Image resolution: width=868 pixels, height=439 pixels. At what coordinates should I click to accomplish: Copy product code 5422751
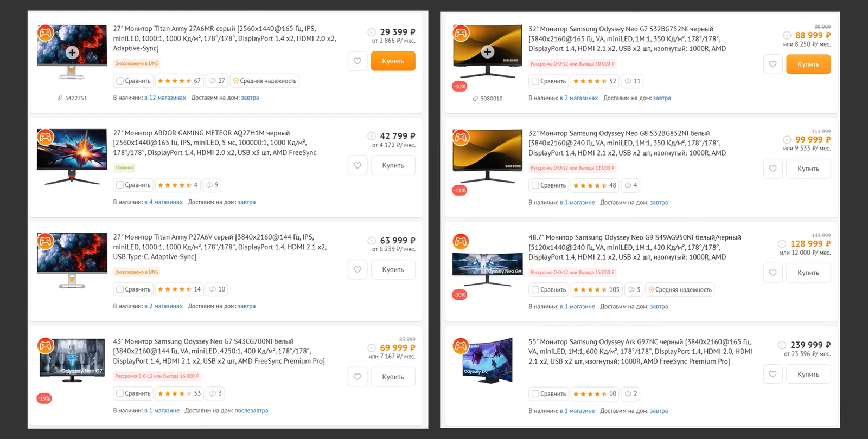point(72,98)
